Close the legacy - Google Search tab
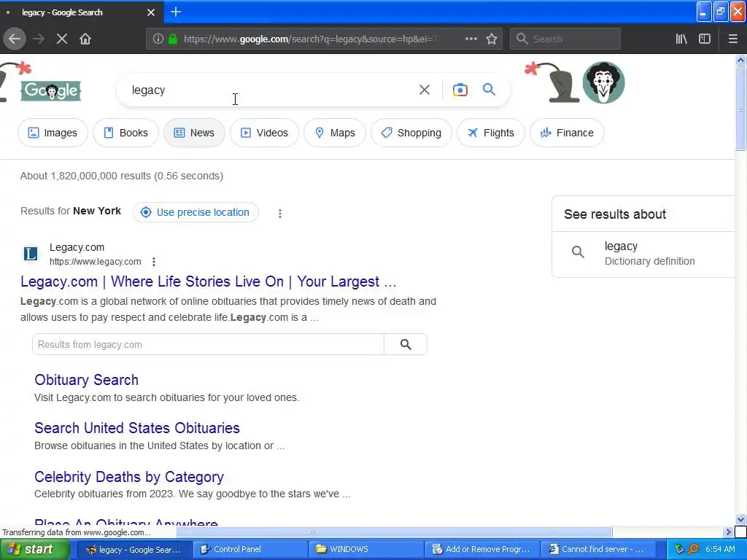Viewport: 747px width, 560px height. (150, 12)
